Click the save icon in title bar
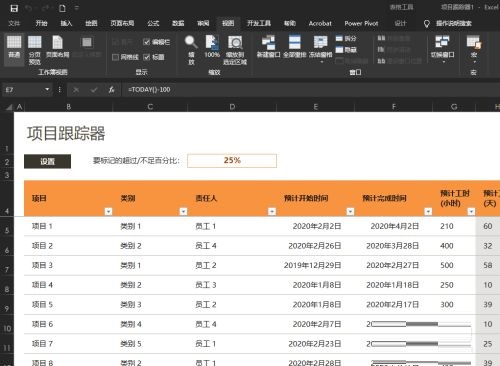500x366 pixels. tap(14, 8)
